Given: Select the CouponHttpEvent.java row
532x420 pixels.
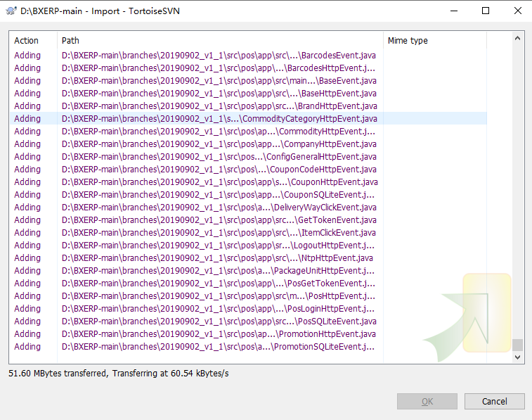Looking at the screenshot, I should pyautogui.click(x=248, y=182).
